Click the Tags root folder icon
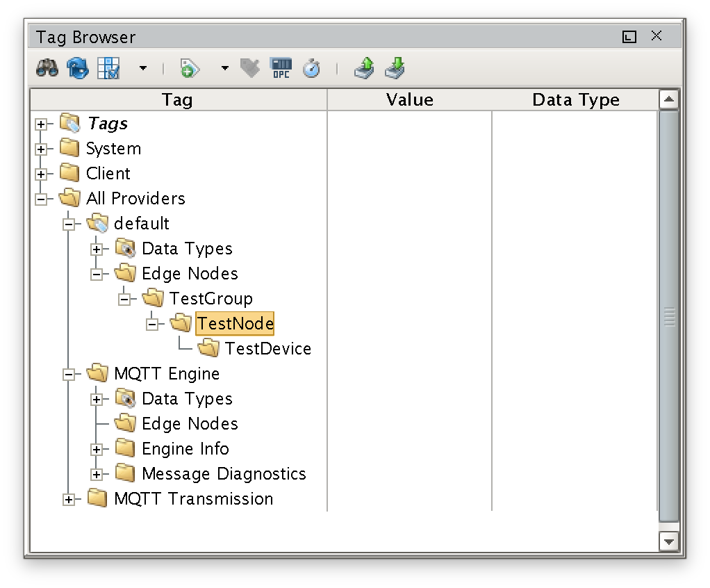The height and width of the screenshot is (588, 710). pos(69,123)
